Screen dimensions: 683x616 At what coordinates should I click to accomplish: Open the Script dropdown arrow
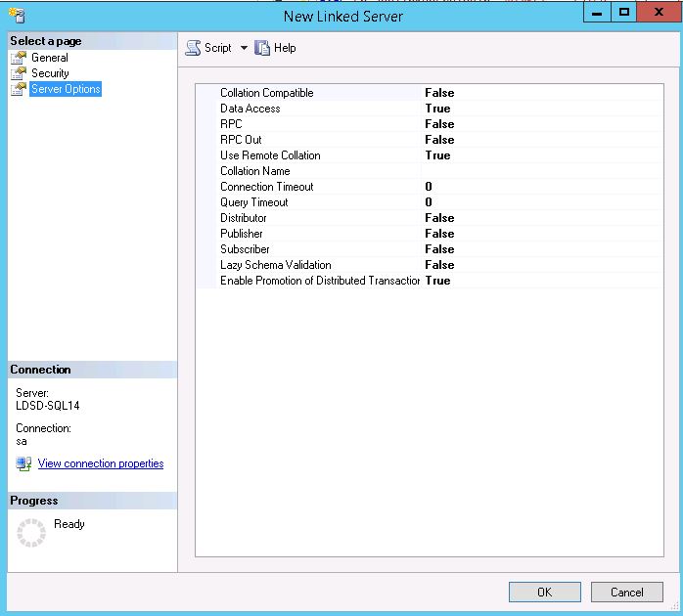point(244,48)
